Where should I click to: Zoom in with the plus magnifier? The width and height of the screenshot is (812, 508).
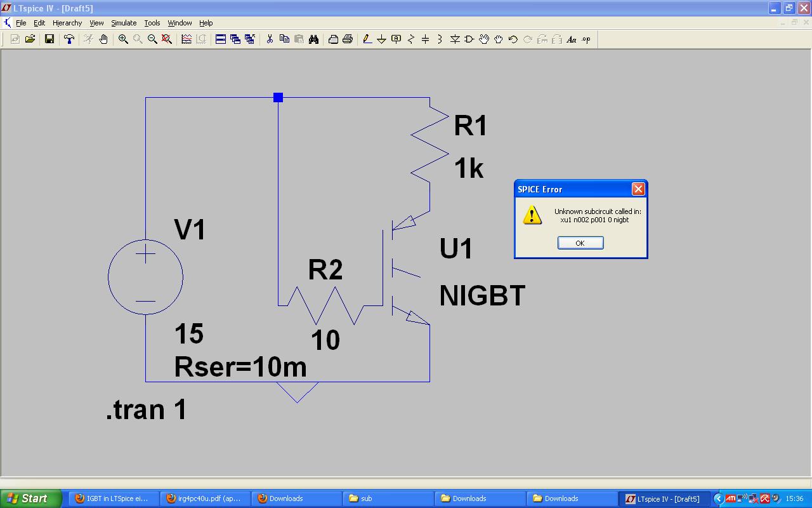pyautogui.click(x=123, y=39)
